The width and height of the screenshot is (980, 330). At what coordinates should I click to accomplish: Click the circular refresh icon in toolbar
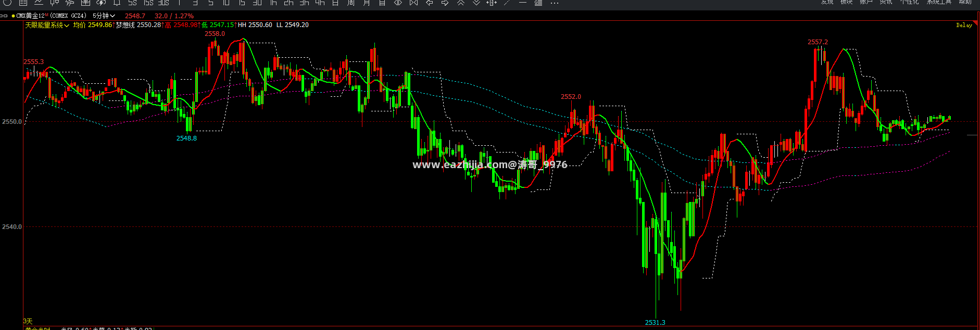click(7, 3)
